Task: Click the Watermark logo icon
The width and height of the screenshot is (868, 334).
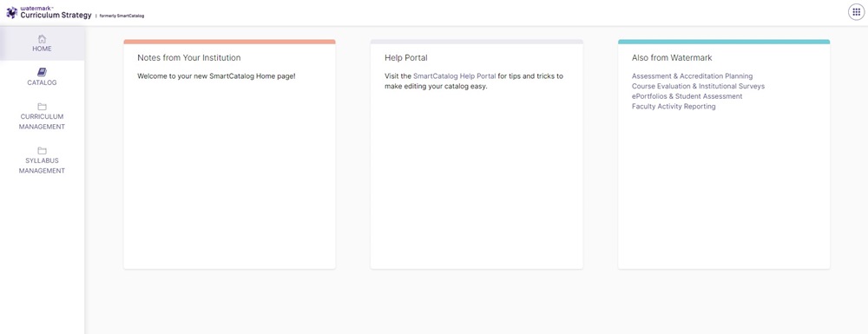Action: (x=11, y=12)
